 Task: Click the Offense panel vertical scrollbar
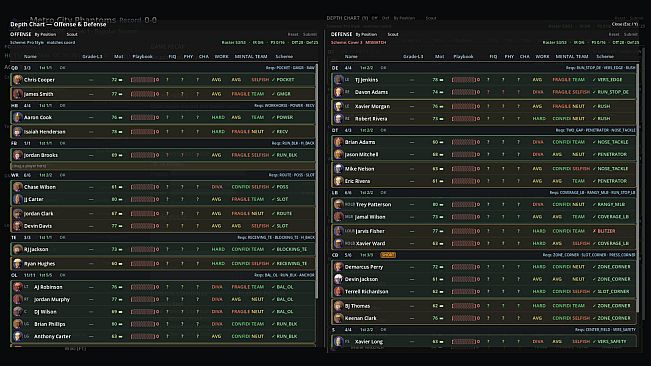[x=317, y=181]
